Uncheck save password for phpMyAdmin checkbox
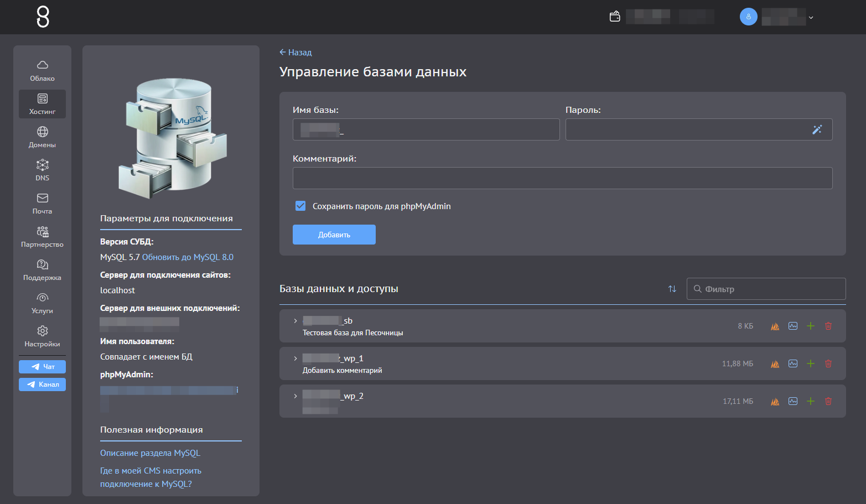866x504 pixels. [300, 206]
